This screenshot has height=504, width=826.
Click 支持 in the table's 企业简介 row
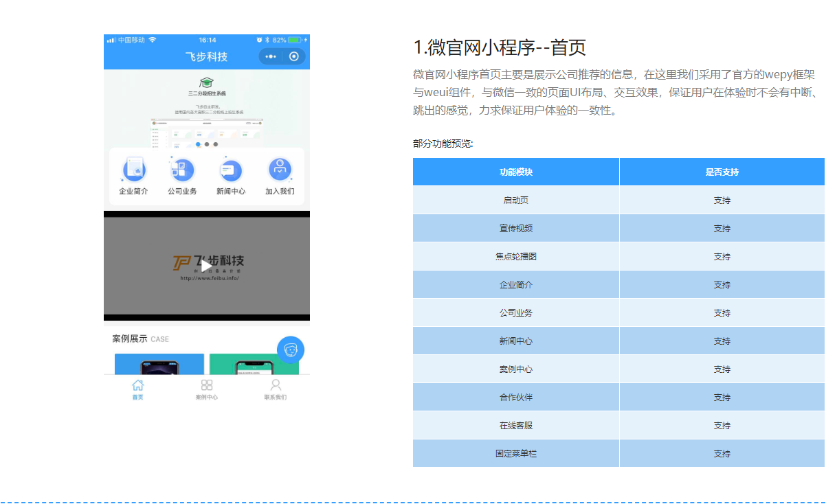click(722, 285)
